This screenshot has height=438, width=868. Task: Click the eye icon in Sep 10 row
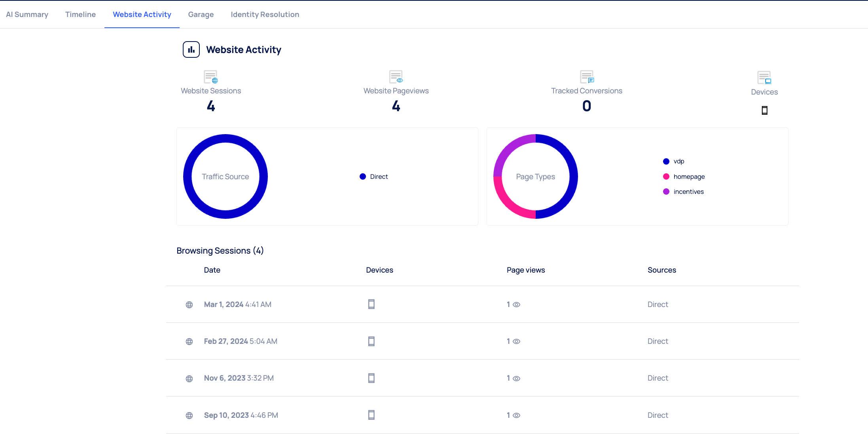pyautogui.click(x=516, y=415)
